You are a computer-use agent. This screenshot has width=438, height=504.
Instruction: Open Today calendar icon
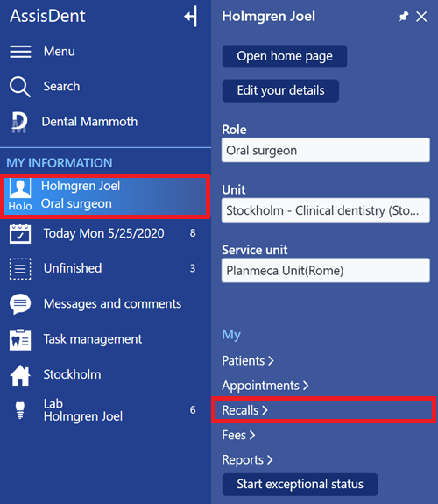point(20,234)
